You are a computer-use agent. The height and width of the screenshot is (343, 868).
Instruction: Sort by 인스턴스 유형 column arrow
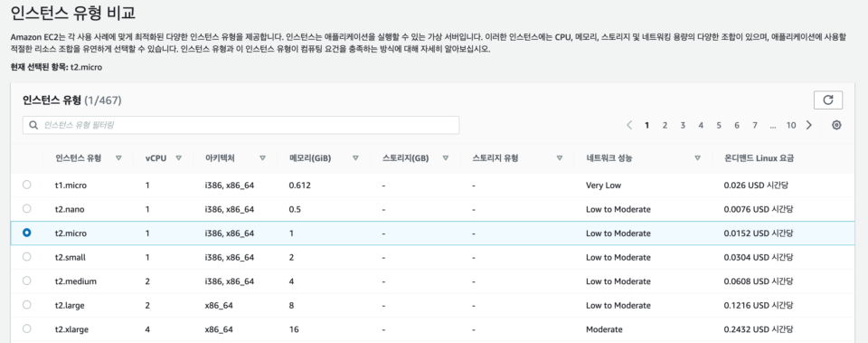118,157
